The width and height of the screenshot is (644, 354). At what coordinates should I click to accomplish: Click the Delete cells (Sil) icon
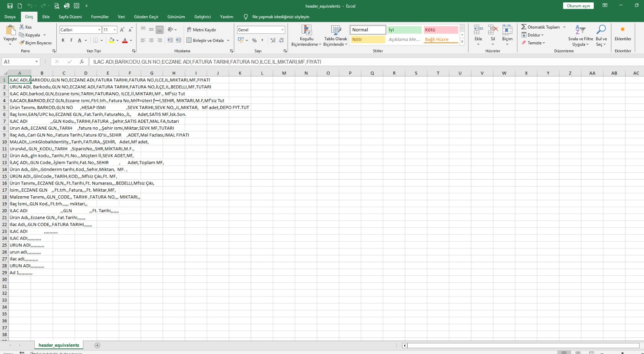pos(493,30)
